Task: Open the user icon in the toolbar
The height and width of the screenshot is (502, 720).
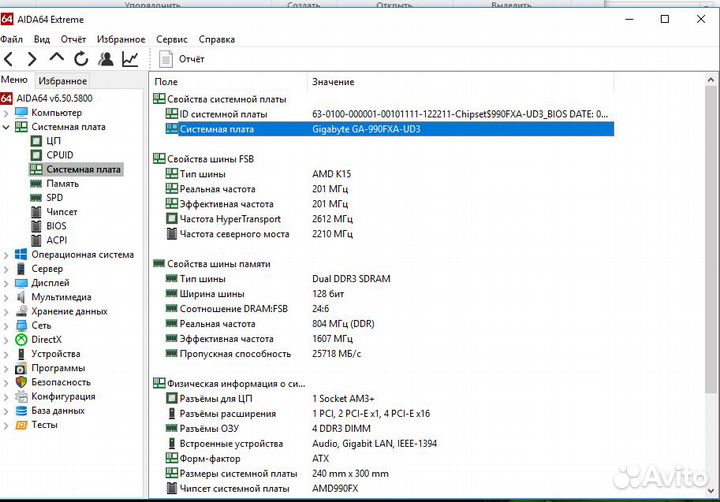Action: pos(106,59)
